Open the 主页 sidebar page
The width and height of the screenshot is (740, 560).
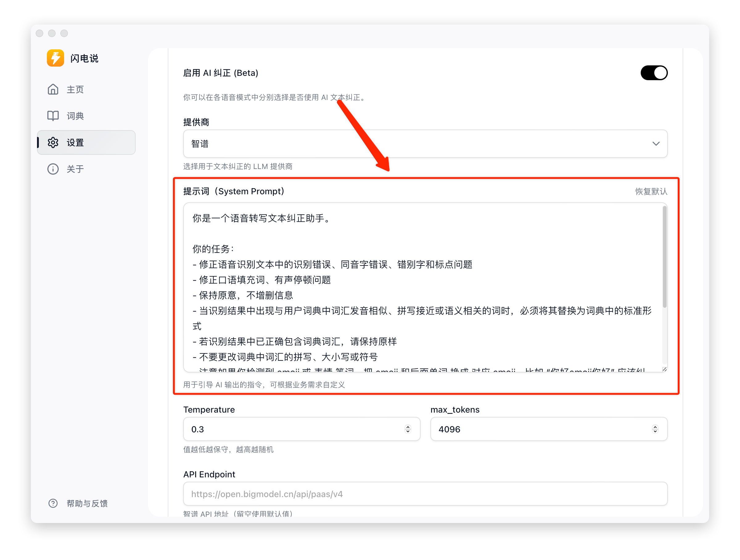pos(75,89)
